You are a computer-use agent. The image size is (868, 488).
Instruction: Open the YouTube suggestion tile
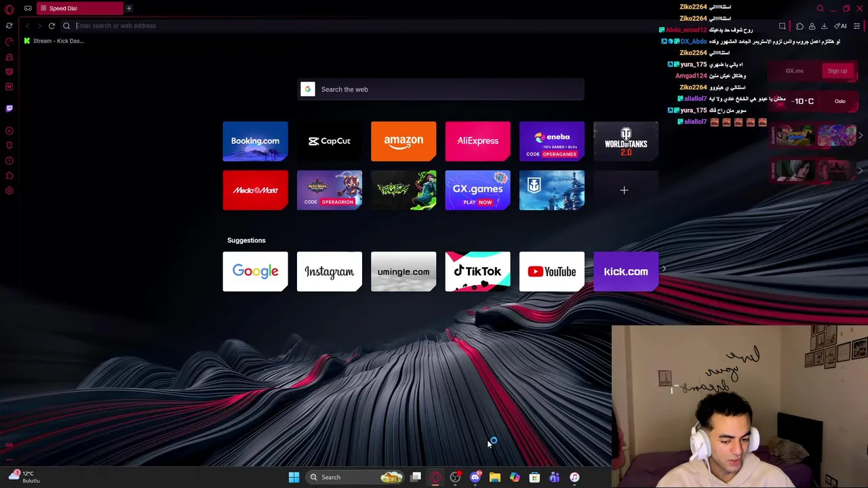click(x=552, y=272)
